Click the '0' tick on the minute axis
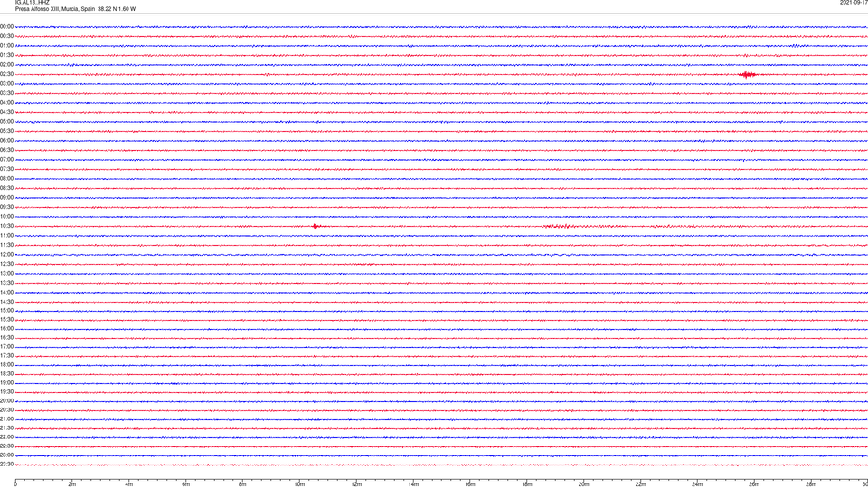The height and width of the screenshot is (488, 868). tap(15, 484)
